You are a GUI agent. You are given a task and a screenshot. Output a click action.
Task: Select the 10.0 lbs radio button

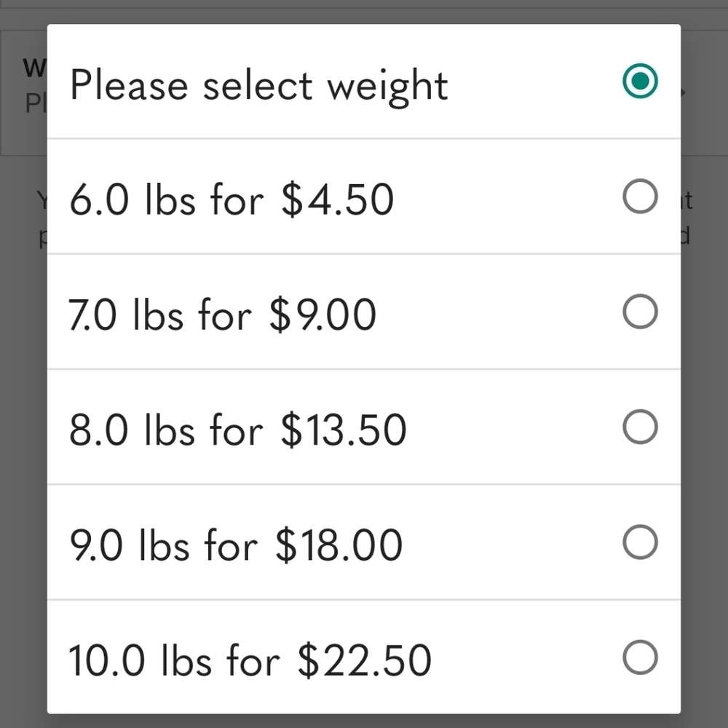tap(640, 657)
